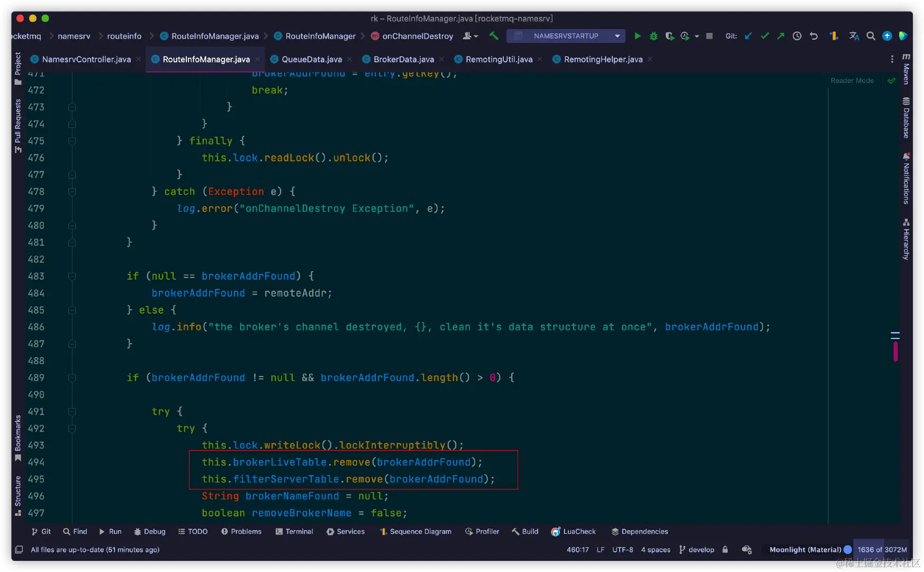Image resolution: width=924 pixels, height=572 pixels.
Task: Open the Bookmarks tool window
Action: coord(18,439)
